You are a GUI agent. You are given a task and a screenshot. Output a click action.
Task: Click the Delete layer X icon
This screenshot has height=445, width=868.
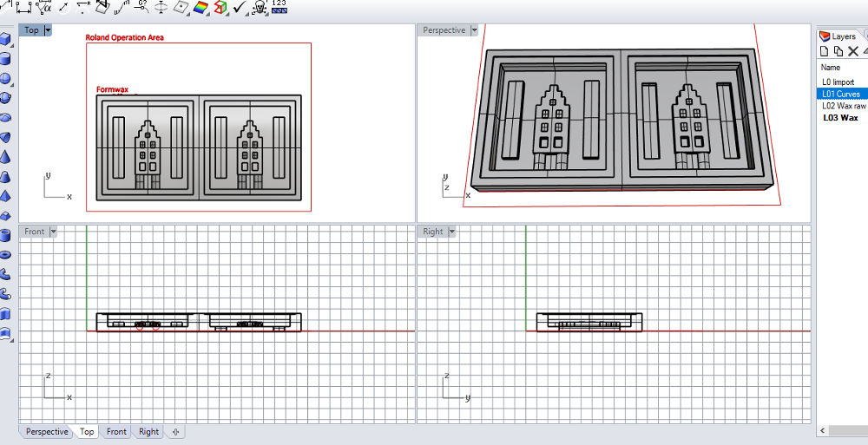pyautogui.click(x=853, y=51)
